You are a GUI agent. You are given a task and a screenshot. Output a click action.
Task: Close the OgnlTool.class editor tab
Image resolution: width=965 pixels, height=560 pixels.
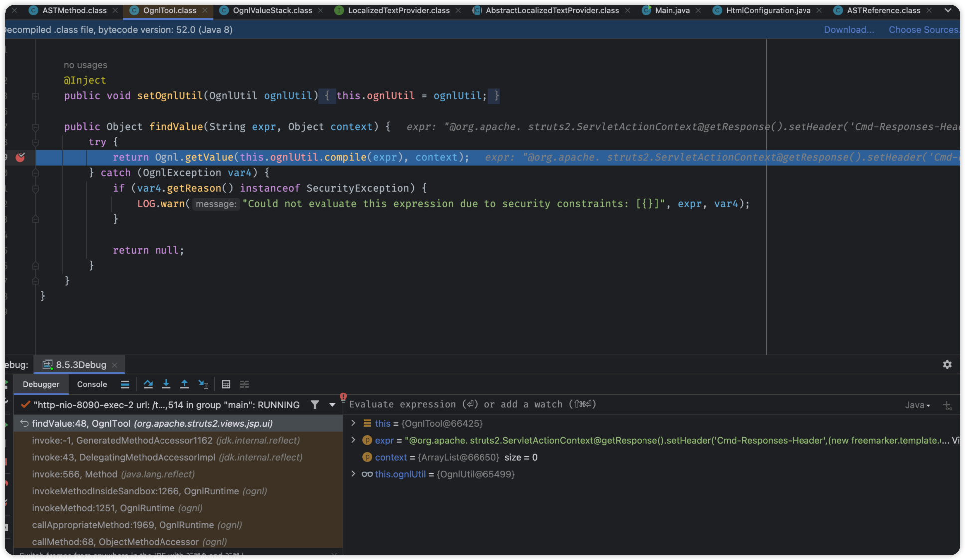click(x=205, y=10)
